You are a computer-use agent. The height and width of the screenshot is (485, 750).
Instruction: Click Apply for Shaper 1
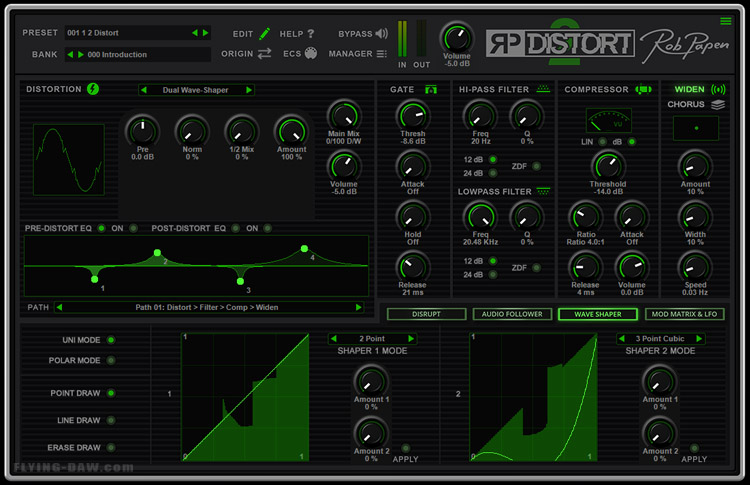406,448
